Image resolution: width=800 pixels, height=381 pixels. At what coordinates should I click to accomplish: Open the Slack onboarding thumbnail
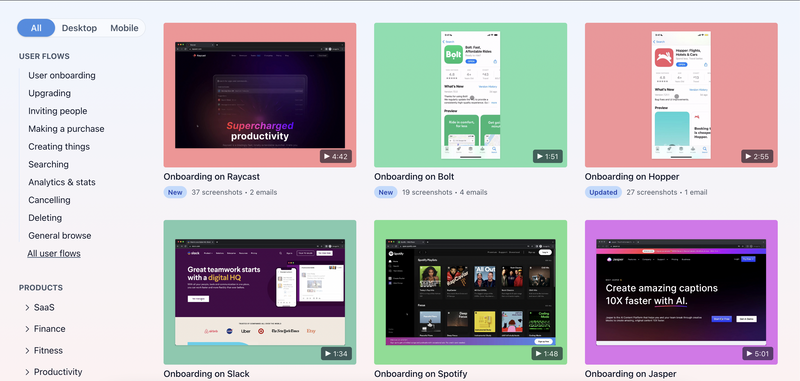pyautogui.click(x=260, y=292)
